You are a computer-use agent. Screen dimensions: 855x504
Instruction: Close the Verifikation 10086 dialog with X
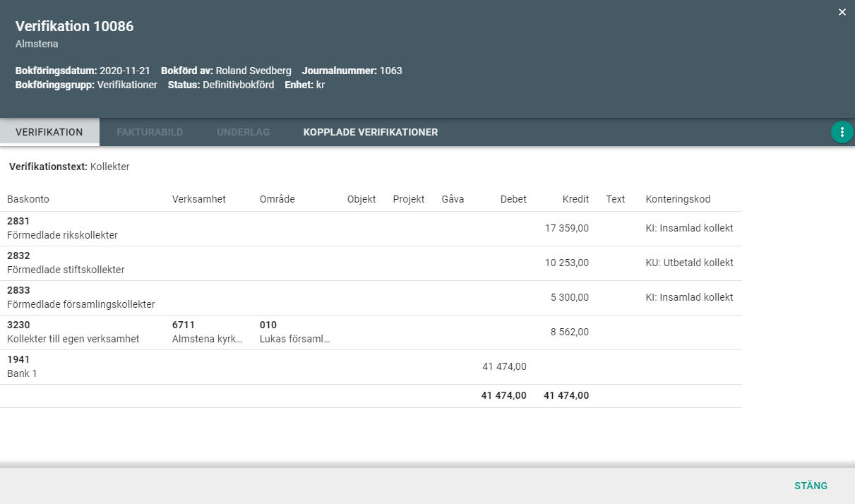842,12
